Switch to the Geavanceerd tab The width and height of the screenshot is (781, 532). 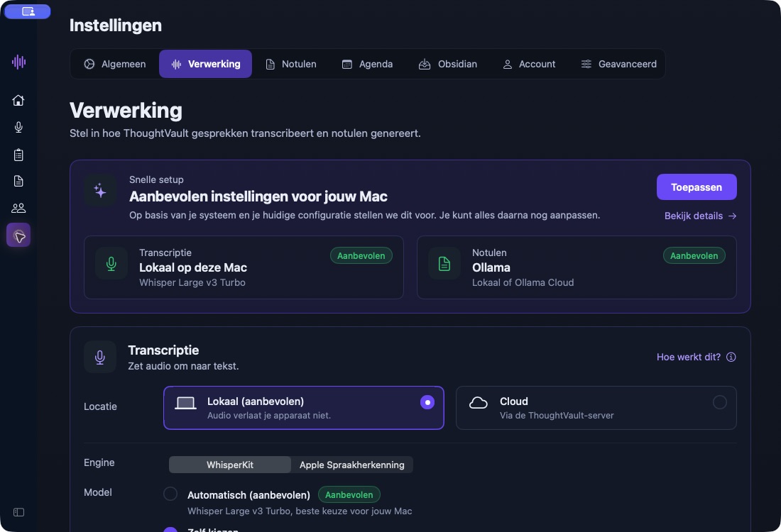point(618,64)
